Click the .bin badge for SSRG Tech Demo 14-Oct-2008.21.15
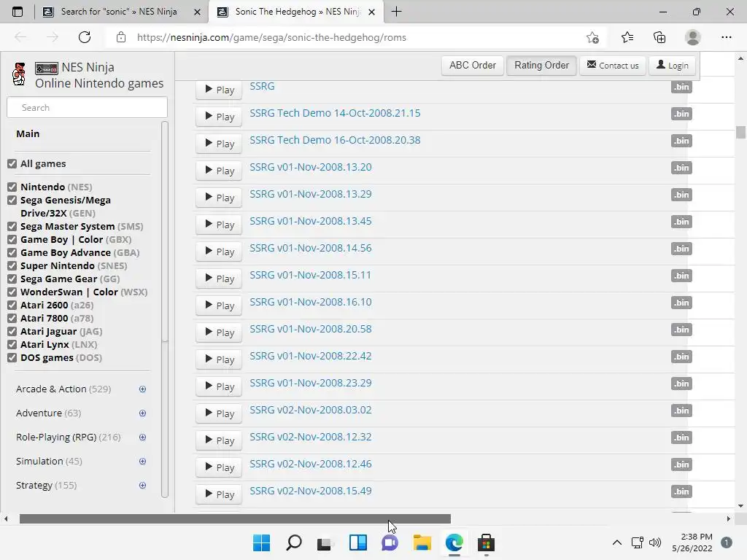Screen dimensions: 747x560 pyautogui.click(x=681, y=114)
